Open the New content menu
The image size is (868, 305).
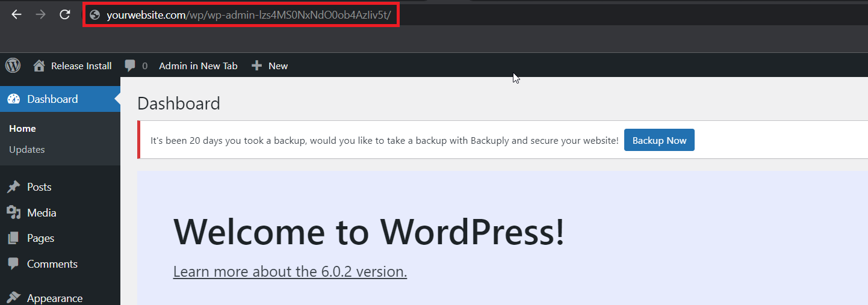tap(278, 66)
